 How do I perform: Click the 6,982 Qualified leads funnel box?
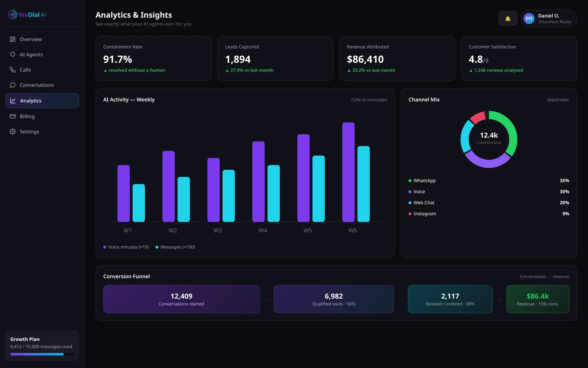[x=334, y=299]
